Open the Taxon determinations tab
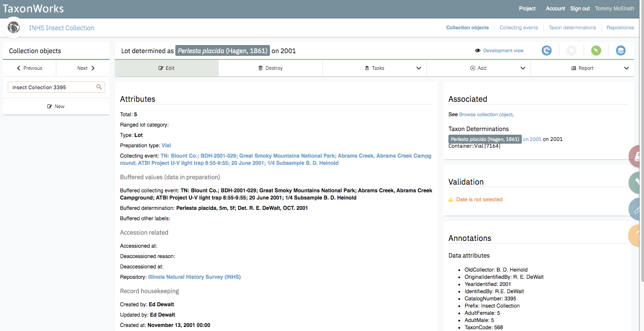Screen dimensions: 644x331 (572, 27)
